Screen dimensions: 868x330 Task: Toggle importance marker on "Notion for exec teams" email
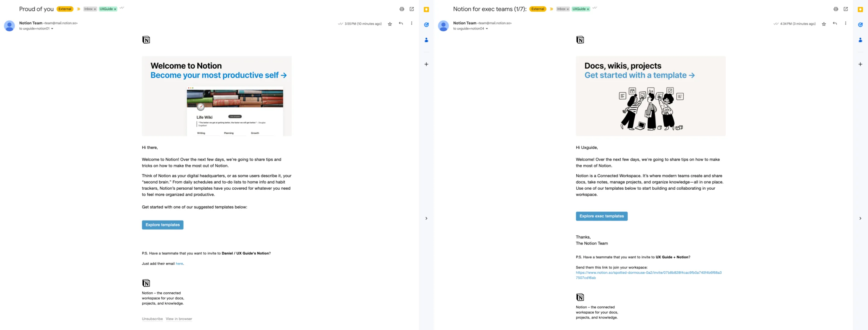[x=552, y=9]
